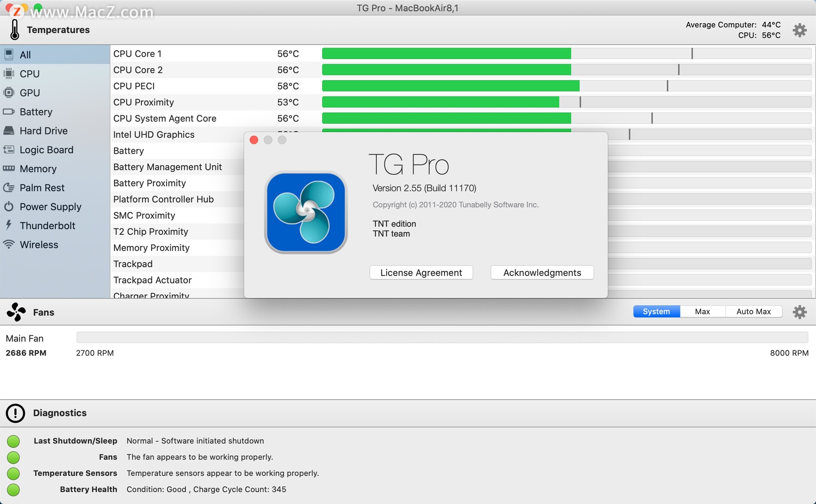Click the TG Pro app logo
The width and height of the screenshot is (816, 504).
(x=306, y=212)
